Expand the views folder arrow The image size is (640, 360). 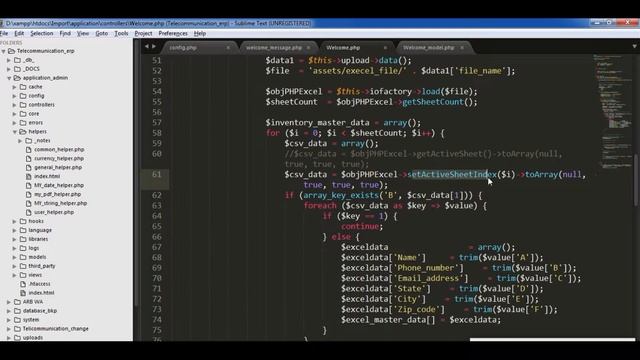pos(15,275)
